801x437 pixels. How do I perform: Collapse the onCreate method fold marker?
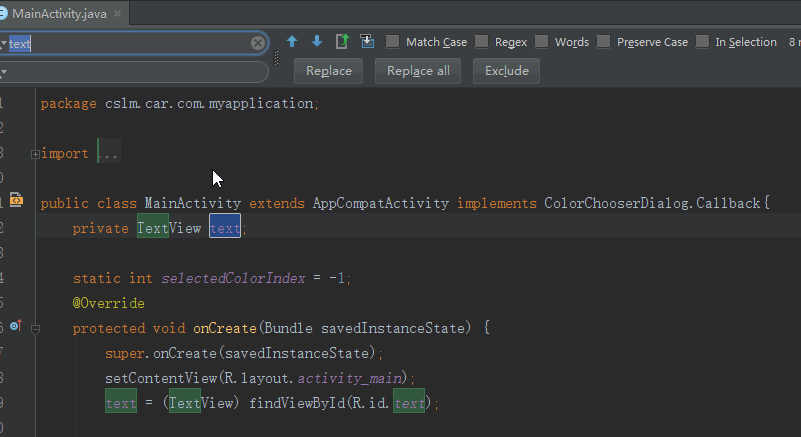coord(35,329)
